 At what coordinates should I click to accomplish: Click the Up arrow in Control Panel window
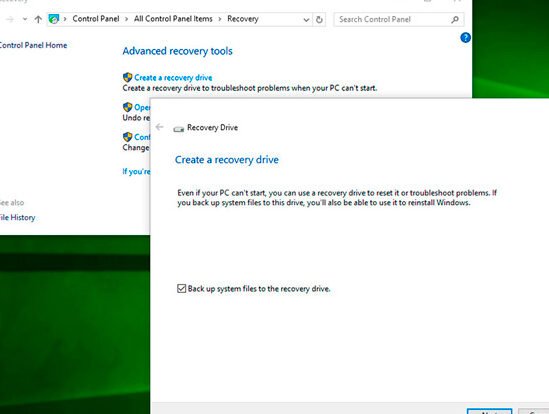[x=38, y=19]
